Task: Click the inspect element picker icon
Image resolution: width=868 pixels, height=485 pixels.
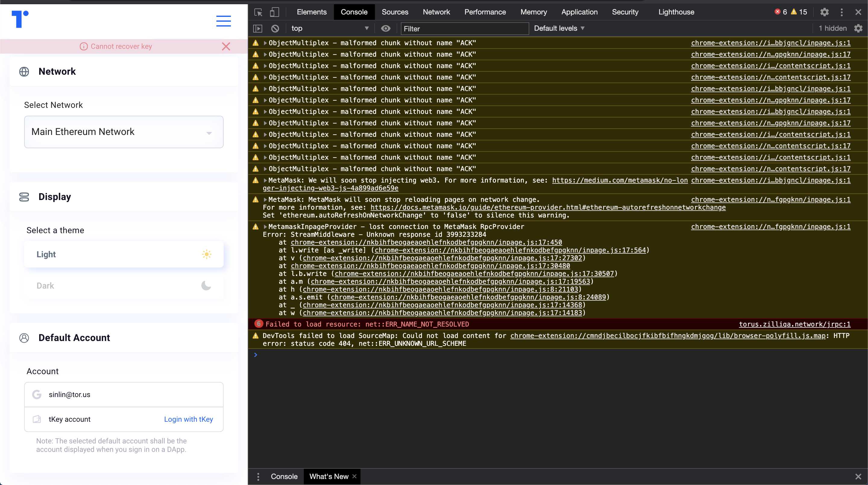Action: (x=258, y=12)
